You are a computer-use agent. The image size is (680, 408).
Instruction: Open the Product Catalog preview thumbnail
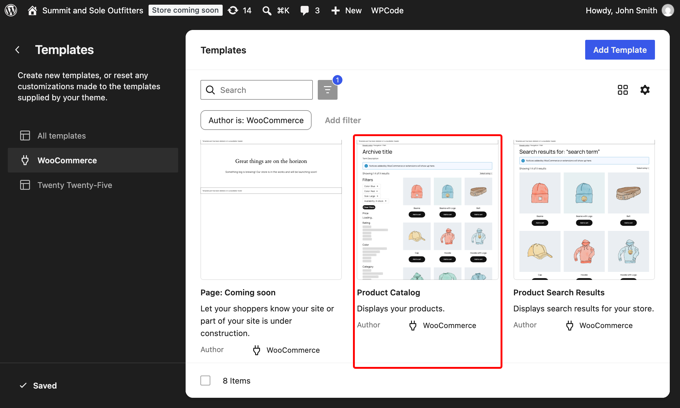428,209
